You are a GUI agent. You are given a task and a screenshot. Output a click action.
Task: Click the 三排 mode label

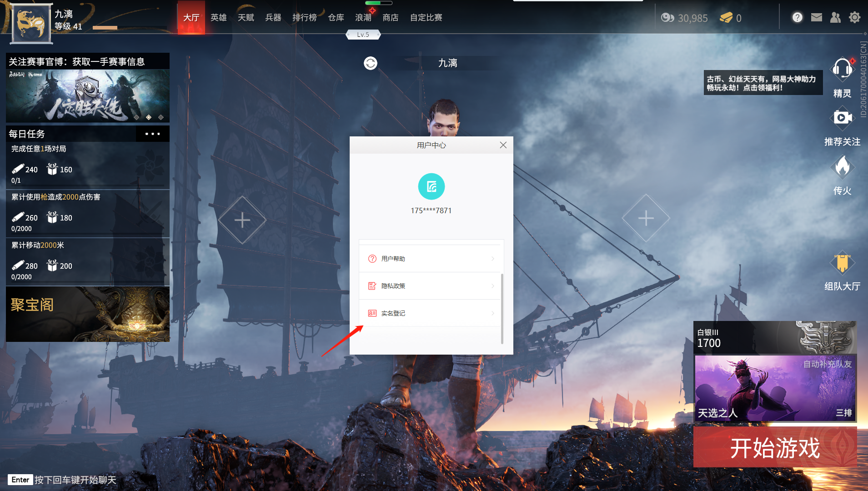(x=844, y=413)
